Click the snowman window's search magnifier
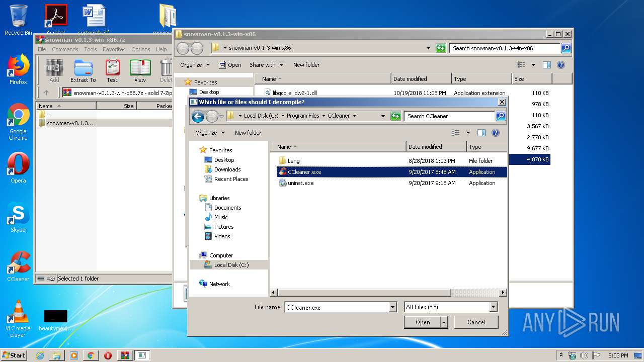 [x=566, y=48]
